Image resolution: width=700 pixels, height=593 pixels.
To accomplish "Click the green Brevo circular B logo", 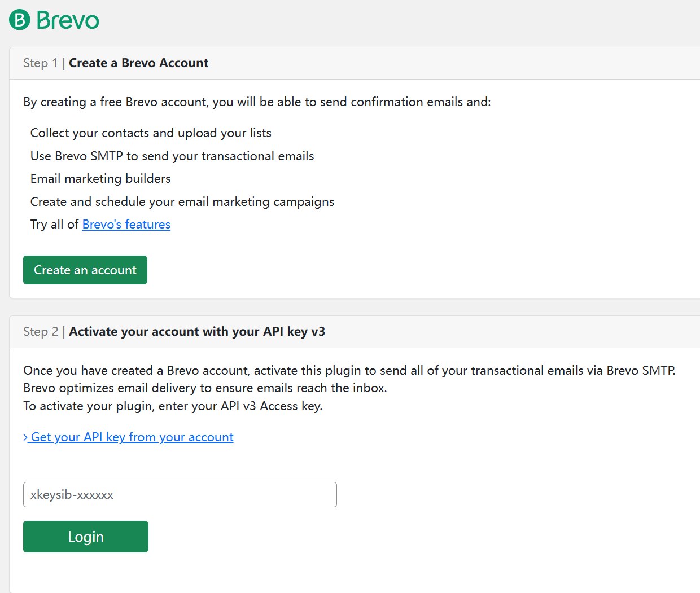I will pyautogui.click(x=20, y=20).
